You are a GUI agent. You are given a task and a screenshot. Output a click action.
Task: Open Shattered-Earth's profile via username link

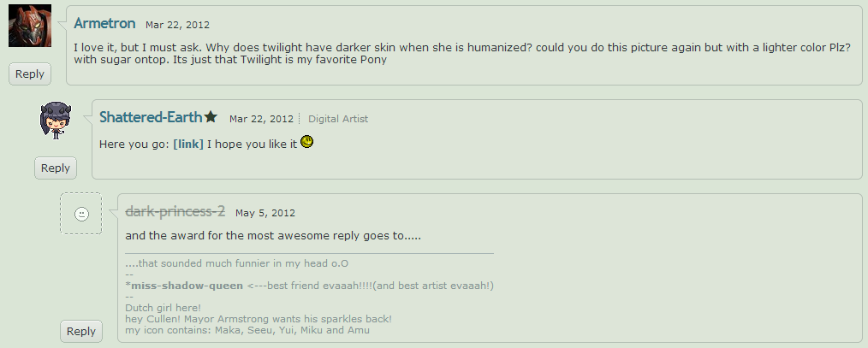point(151,117)
